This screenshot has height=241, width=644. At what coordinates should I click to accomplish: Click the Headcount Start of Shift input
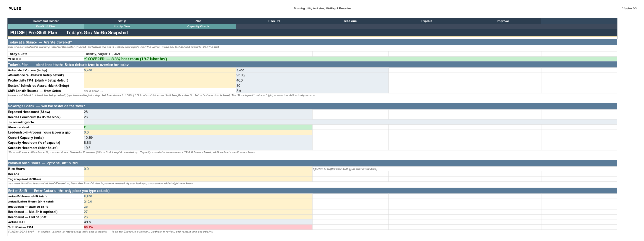(x=198, y=207)
